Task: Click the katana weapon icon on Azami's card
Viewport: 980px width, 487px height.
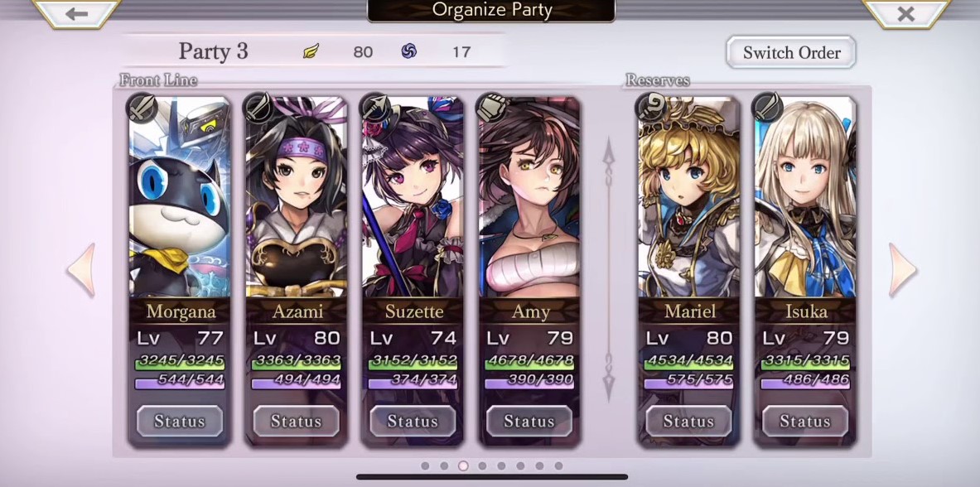Action: tap(258, 108)
